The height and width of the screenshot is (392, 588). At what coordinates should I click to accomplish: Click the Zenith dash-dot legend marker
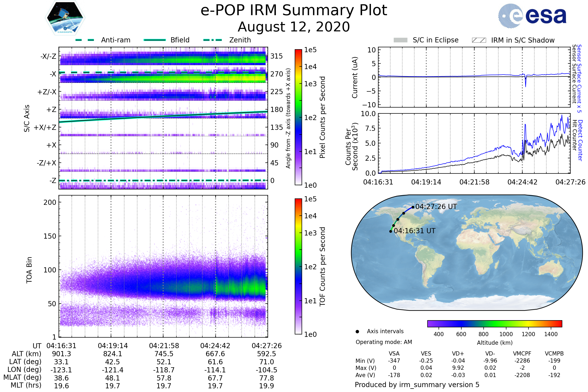pos(212,40)
